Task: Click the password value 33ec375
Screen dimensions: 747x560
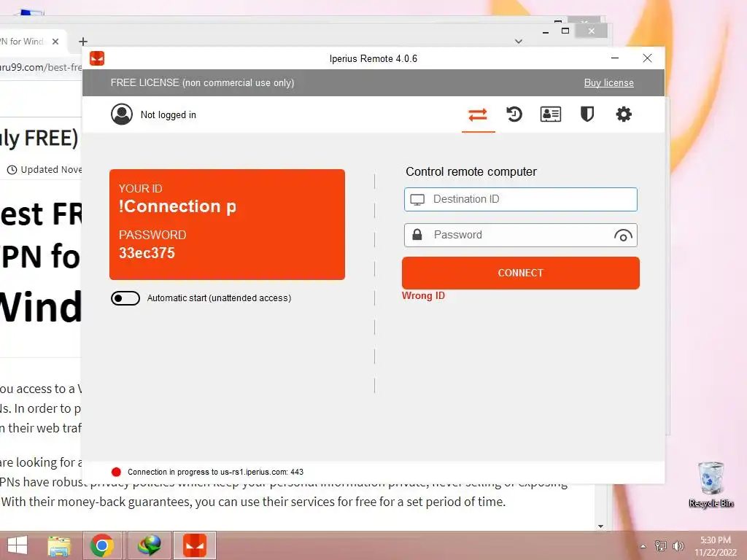Action: click(147, 253)
